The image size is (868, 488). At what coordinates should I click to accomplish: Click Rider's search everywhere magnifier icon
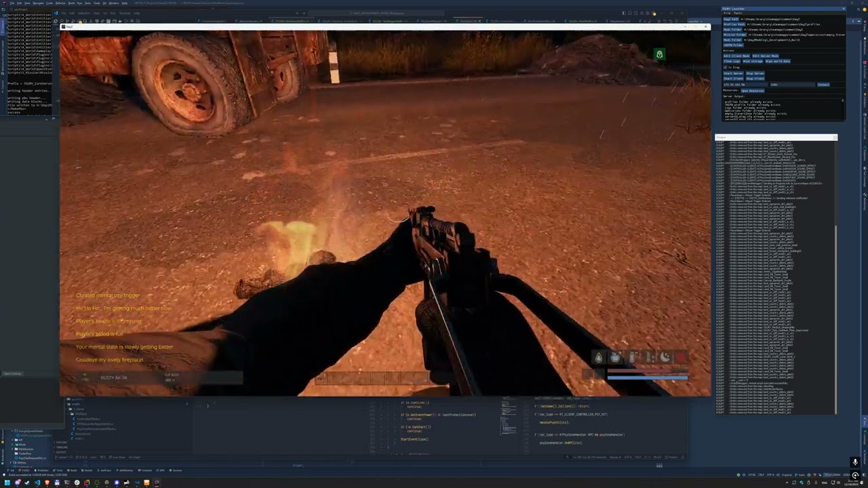(x=859, y=9)
